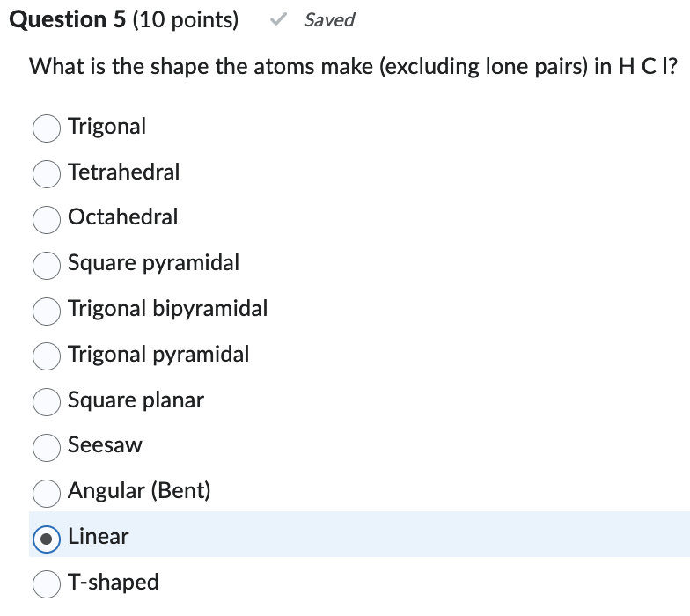This screenshot has height=616, width=690.
Task: Select the Trigonal radio button
Action: 47,128
